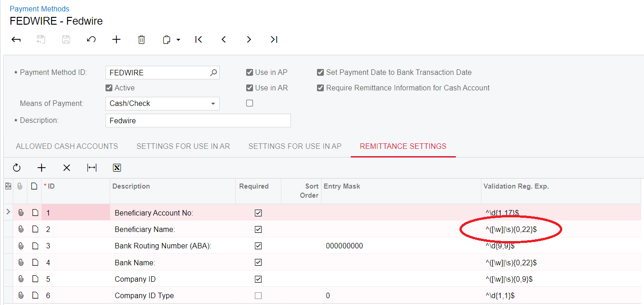Screen dimensions: 644x305
Task: Open Payment Method ID lookup search
Action: [x=213, y=73]
